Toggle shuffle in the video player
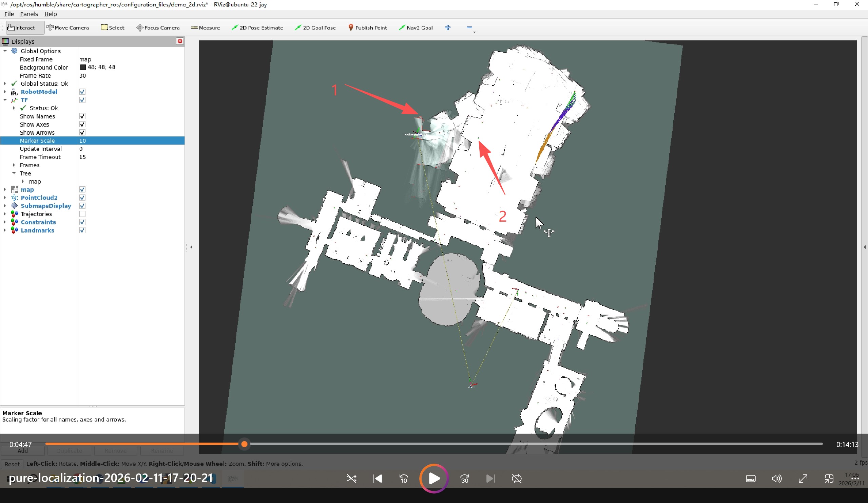Viewport: 868px width, 503px height. click(x=351, y=479)
